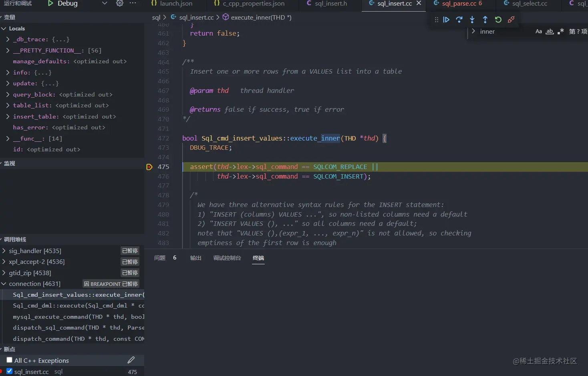588x376 pixels.
Task: Switch to the sql_select.cc tab
Action: point(525,4)
